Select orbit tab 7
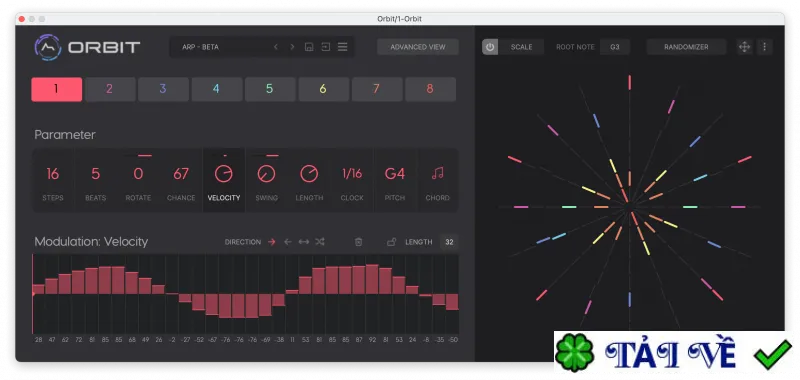 coord(377,89)
